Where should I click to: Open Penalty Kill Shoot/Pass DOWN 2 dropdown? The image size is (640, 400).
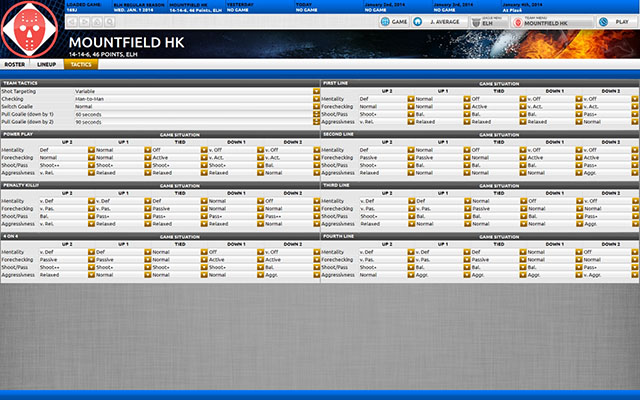316,216
